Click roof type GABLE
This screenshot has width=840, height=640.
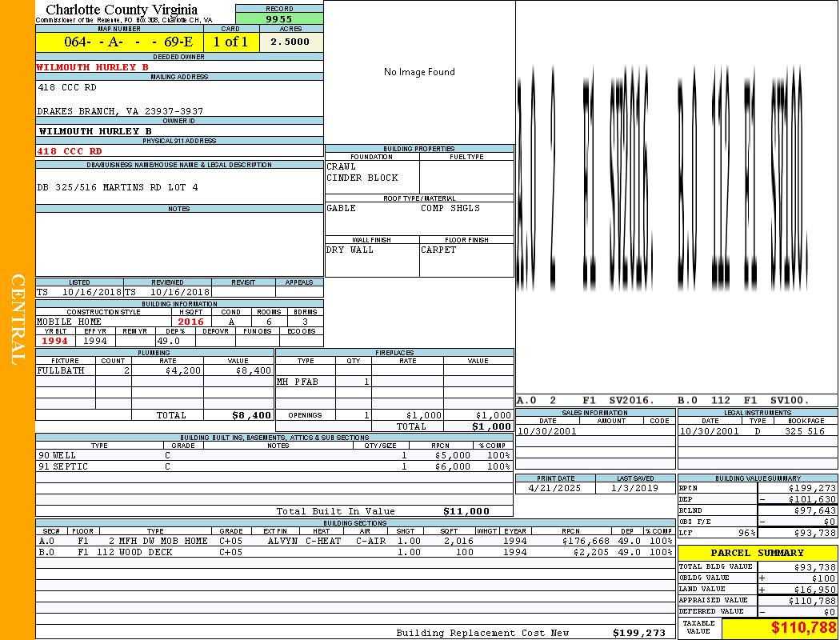[342, 208]
